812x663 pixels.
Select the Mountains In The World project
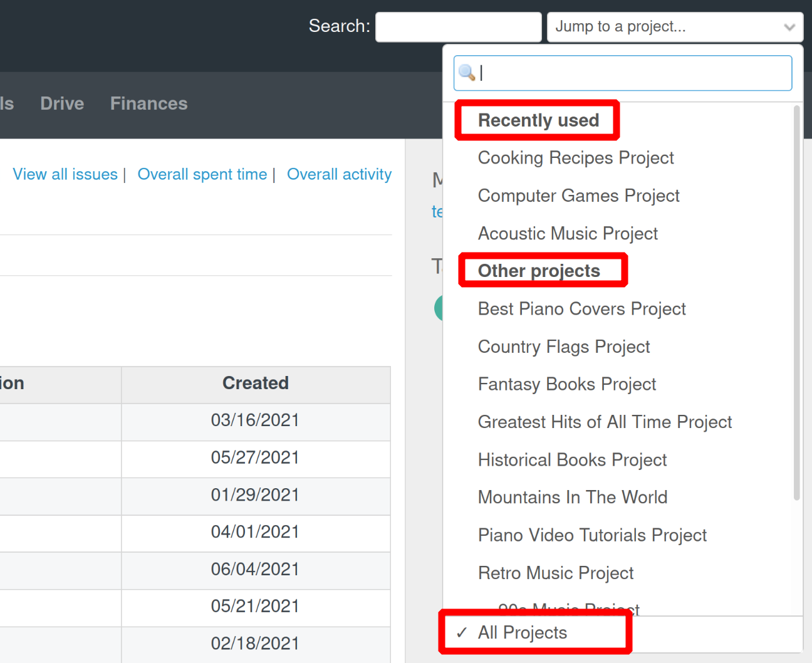[x=572, y=497]
